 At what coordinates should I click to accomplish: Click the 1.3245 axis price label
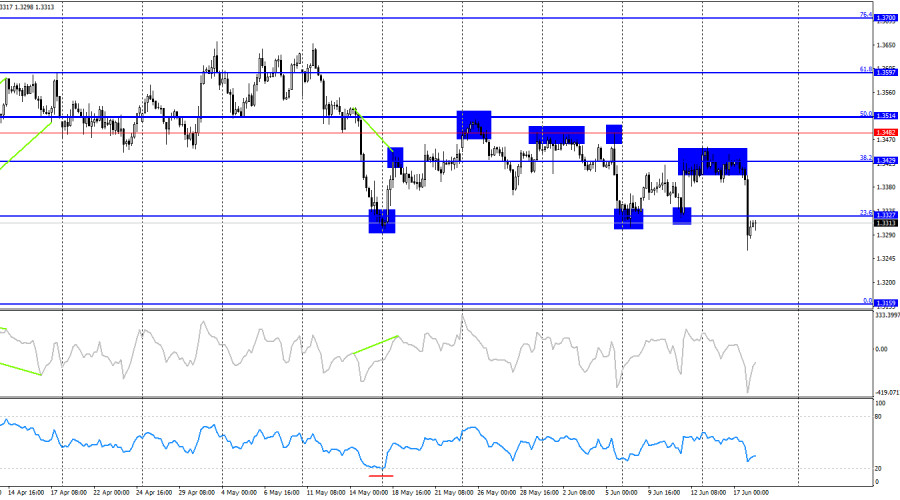point(886,259)
